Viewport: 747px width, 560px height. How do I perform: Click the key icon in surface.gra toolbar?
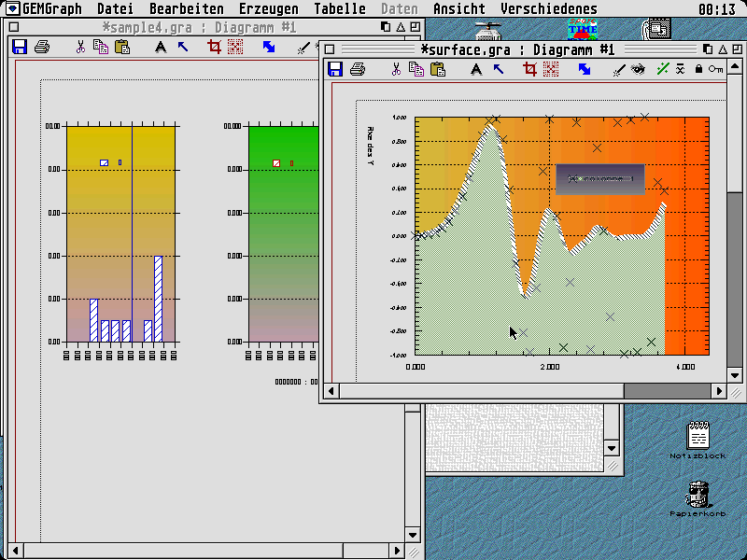pyautogui.click(x=715, y=69)
